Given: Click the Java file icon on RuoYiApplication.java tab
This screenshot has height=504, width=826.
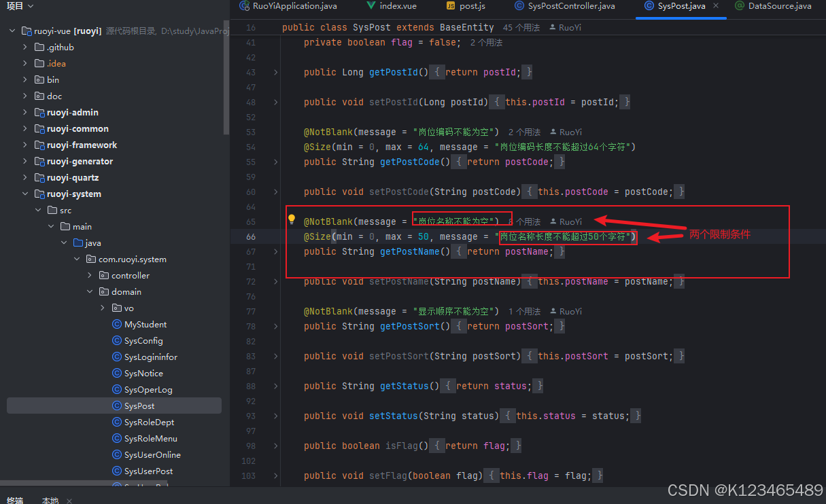Looking at the screenshot, I should [245, 6].
